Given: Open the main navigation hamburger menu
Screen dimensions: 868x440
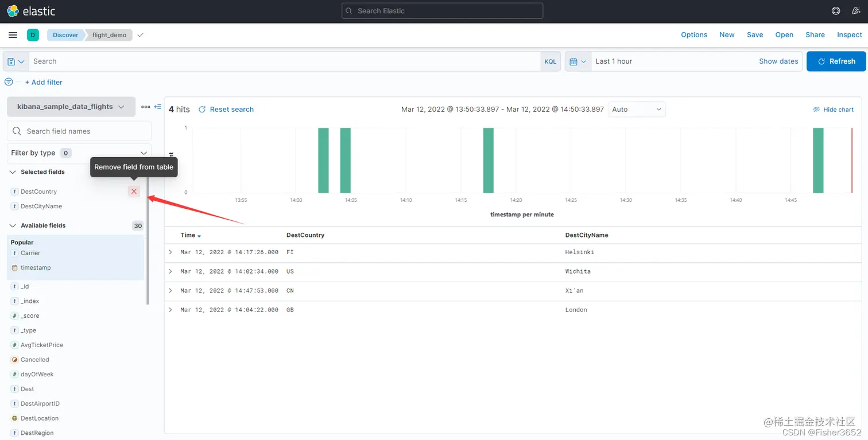Looking at the screenshot, I should [x=13, y=35].
